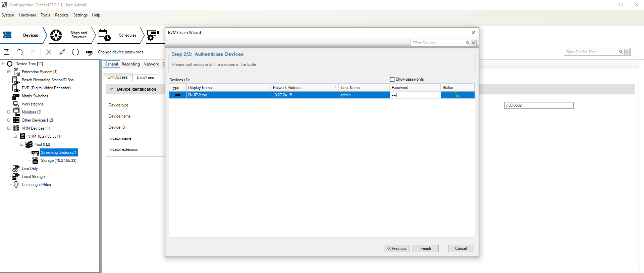This screenshot has width=644, height=273.
Task: Click the Delete X icon in the toolbar
Action: (49, 52)
